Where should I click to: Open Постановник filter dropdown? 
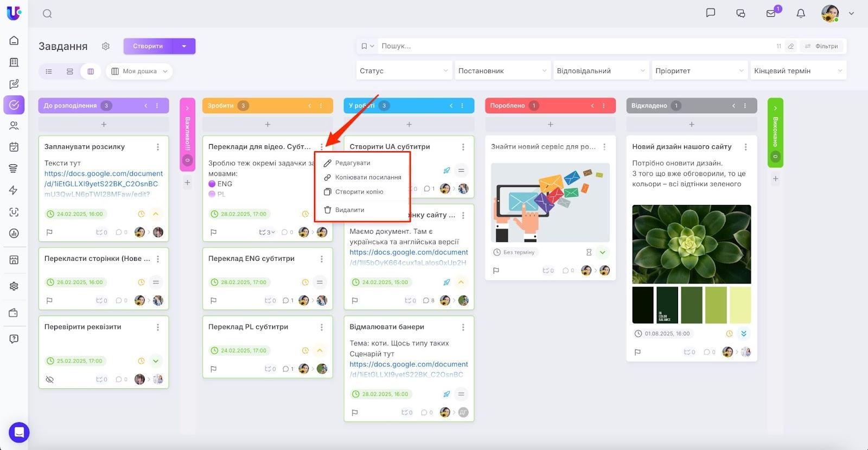pyautogui.click(x=502, y=70)
